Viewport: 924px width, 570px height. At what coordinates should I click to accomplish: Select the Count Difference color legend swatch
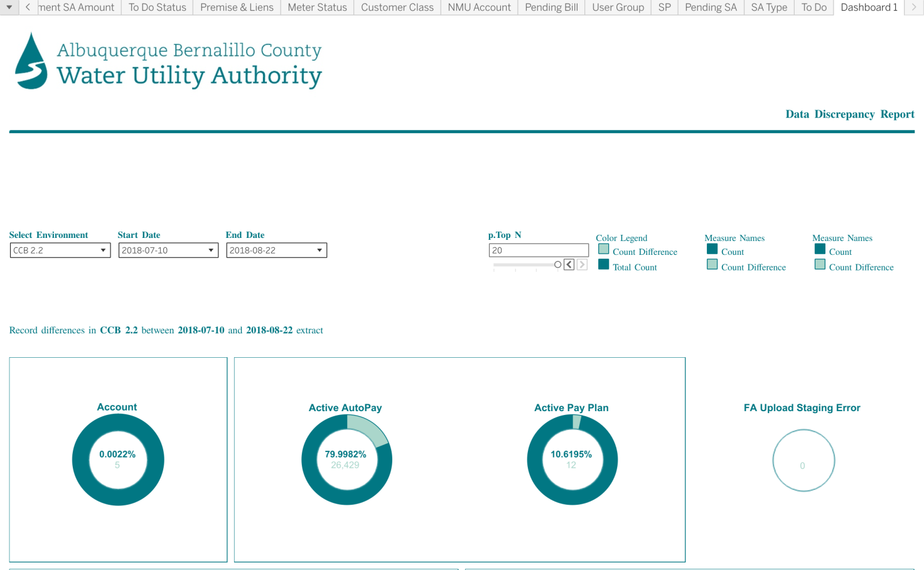pyautogui.click(x=604, y=250)
